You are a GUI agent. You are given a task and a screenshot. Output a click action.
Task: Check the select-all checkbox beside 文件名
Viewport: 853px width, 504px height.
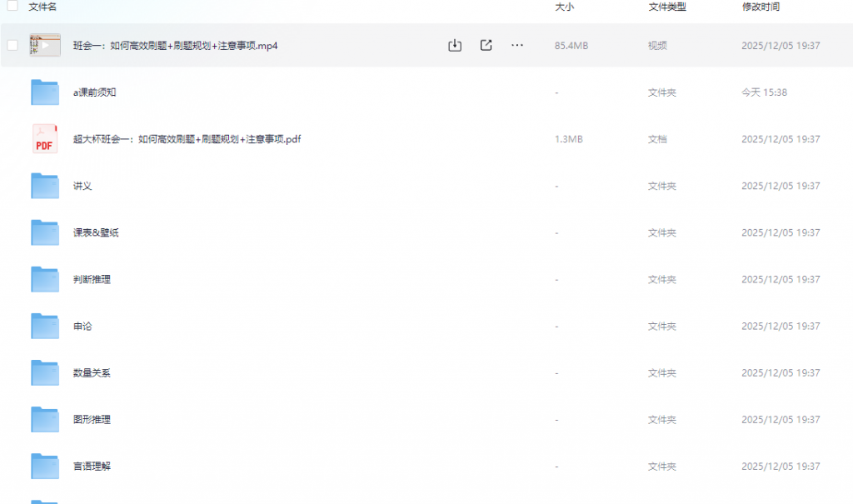tap(11, 7)
